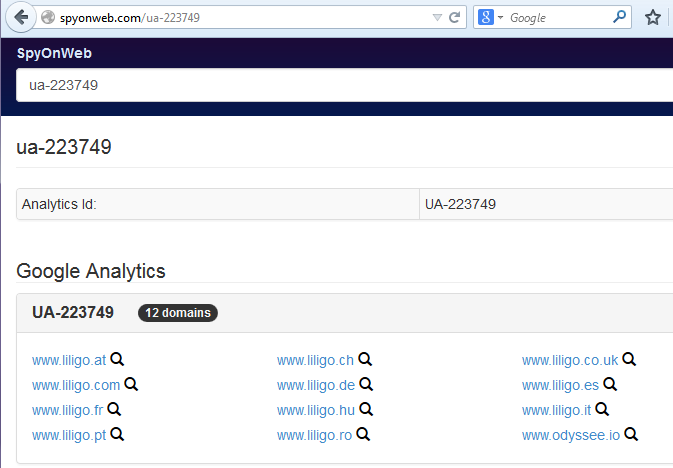Click the magnifier next to www.liligo.it
Image resolution: width=673 pixels, height=468 pixels.
602,409
